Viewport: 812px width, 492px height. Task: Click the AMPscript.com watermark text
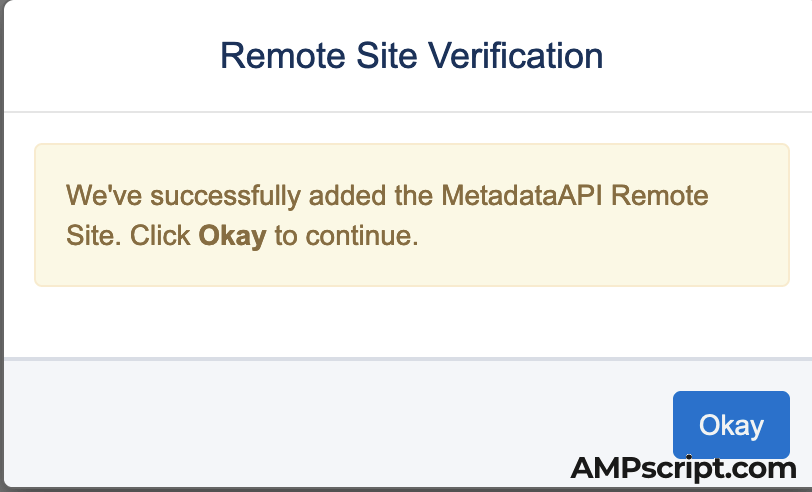(x=683, y=468)
